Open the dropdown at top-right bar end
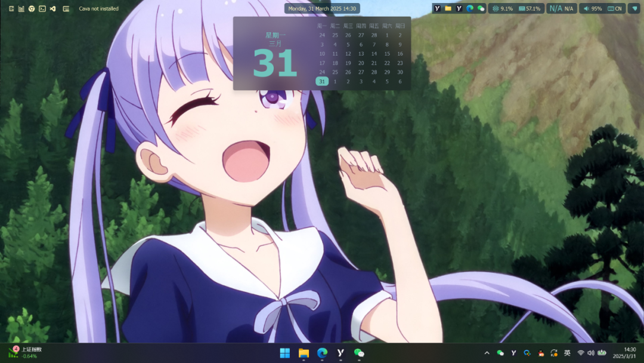 (633, 8)
